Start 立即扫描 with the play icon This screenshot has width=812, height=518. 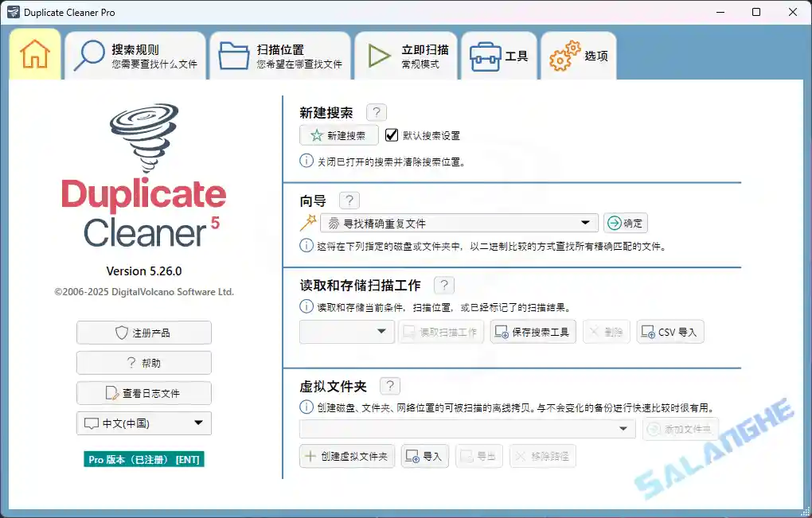click(378, 53)
